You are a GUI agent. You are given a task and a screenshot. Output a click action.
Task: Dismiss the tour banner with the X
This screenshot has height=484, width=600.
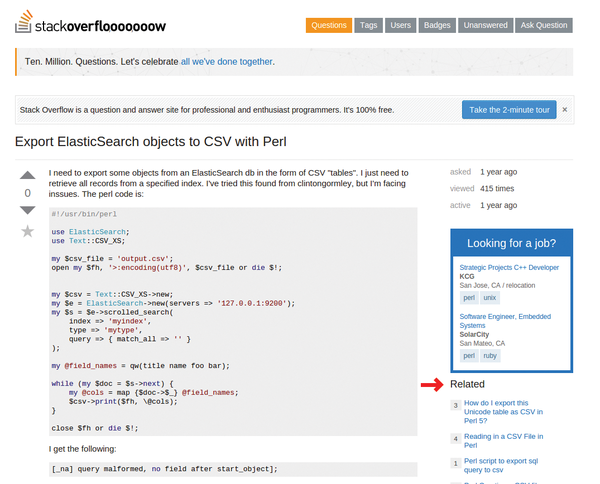(x=565, y=109)
